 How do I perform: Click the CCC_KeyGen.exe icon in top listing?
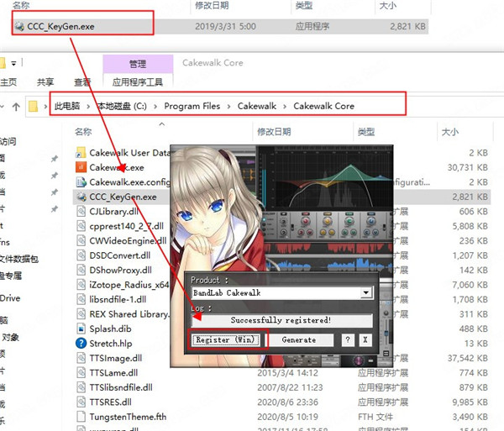click(x=19, y=26)
